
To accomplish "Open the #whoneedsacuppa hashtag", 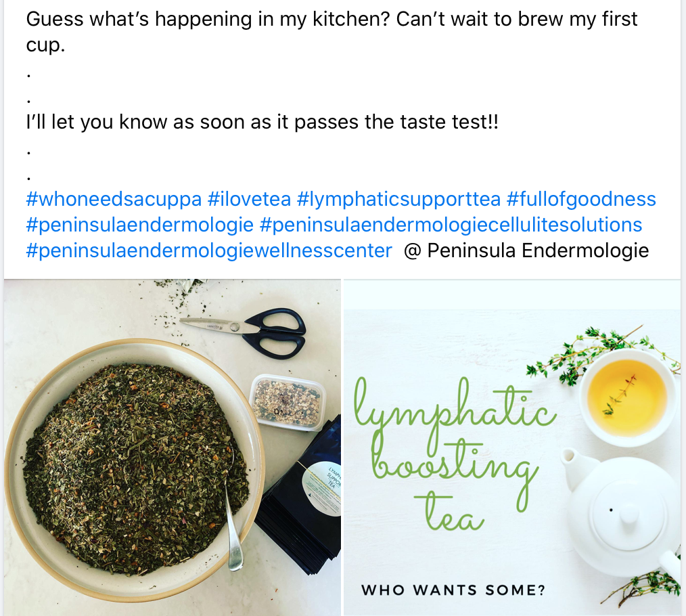I will click(114, 199).
